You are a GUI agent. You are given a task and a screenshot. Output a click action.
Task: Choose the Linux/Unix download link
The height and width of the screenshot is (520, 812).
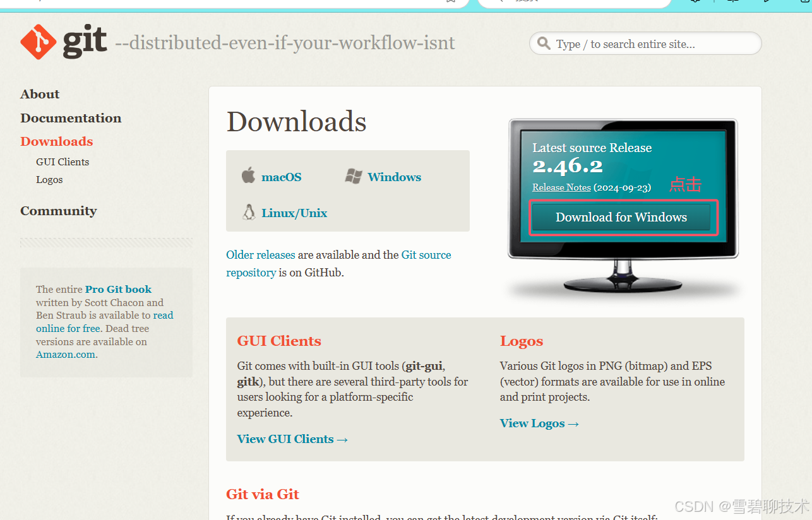pos(294,213)
